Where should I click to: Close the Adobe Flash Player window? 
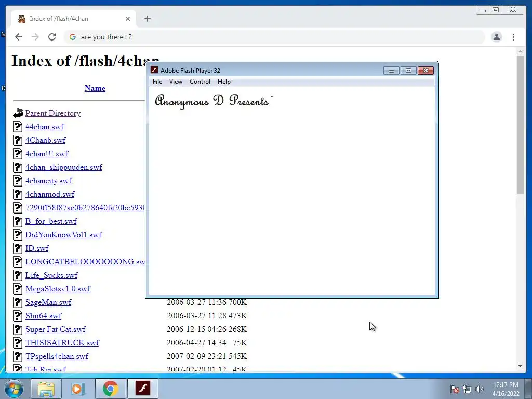[x=425, y=70]
